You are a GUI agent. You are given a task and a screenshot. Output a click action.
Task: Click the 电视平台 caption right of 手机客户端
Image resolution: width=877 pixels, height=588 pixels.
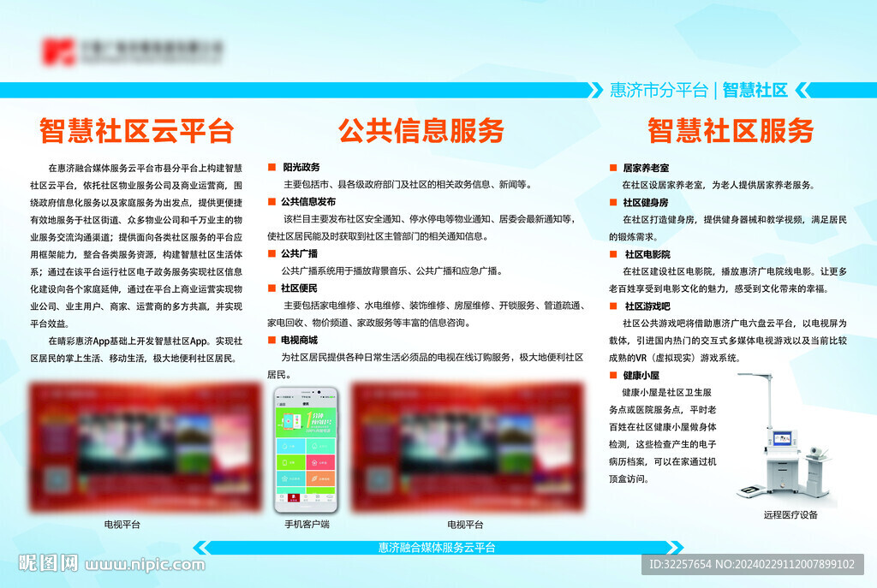465,525
